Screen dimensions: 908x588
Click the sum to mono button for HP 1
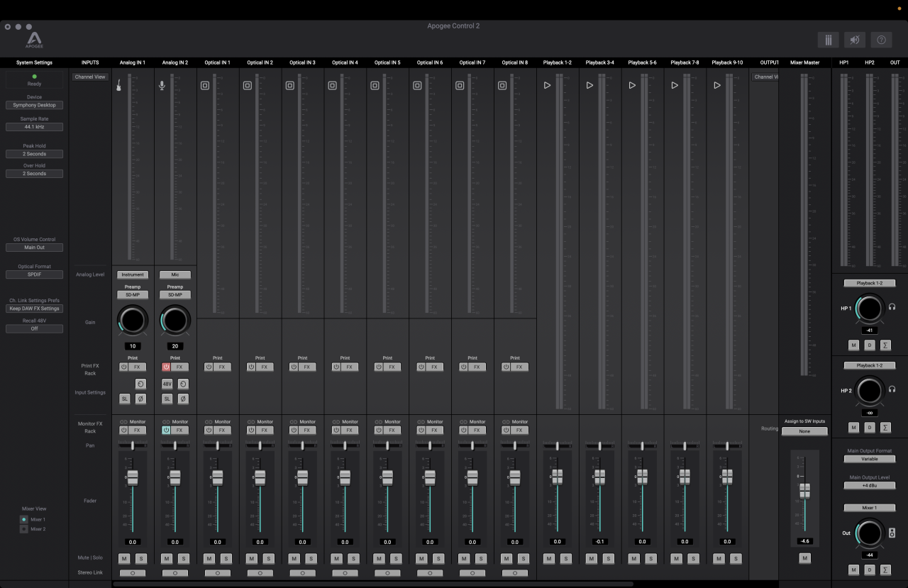pos(885,345)
